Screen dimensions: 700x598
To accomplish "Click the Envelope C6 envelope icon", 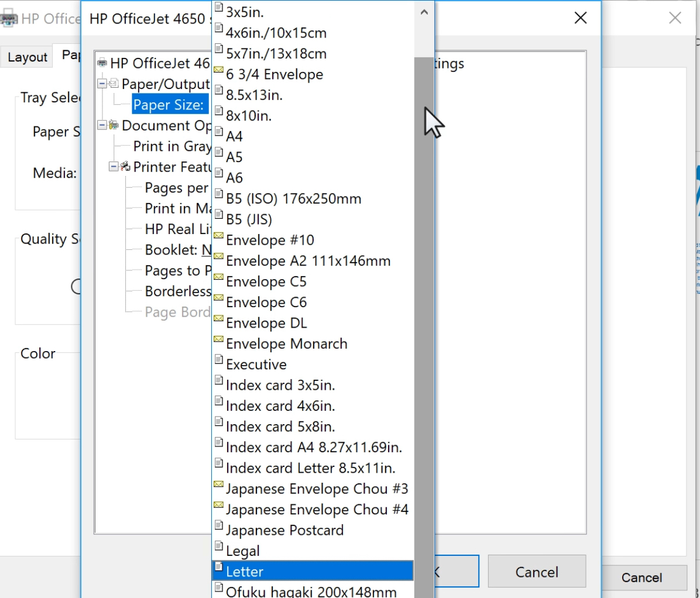I will click(x=219, y=297).
